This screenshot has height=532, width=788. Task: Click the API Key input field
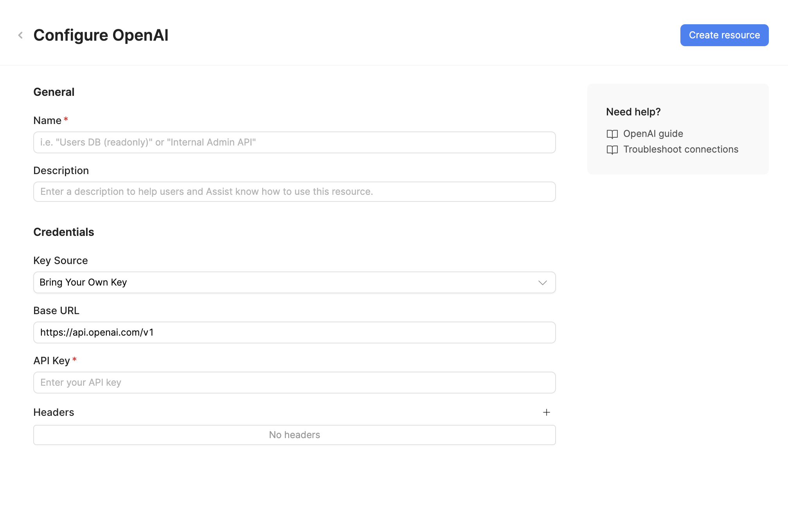(x=294, y=382)
